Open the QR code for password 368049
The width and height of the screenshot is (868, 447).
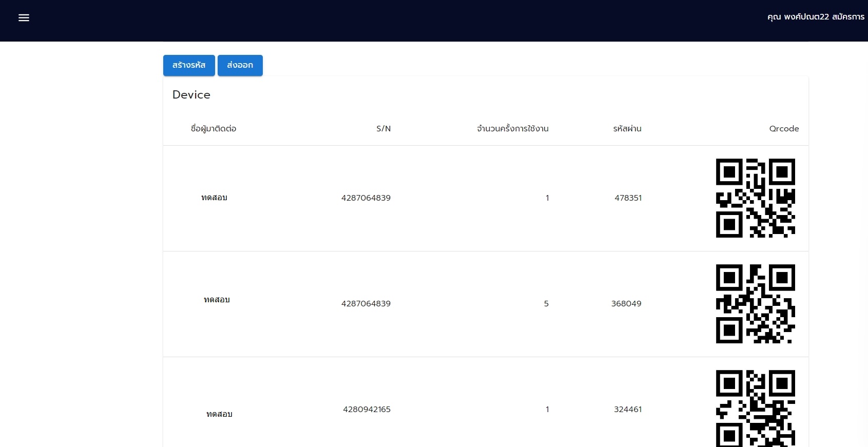pos(756,304)
